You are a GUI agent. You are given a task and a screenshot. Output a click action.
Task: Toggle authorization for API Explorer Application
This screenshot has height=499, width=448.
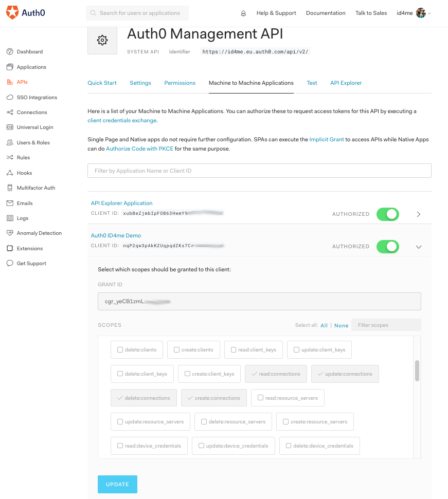(387, 214)
